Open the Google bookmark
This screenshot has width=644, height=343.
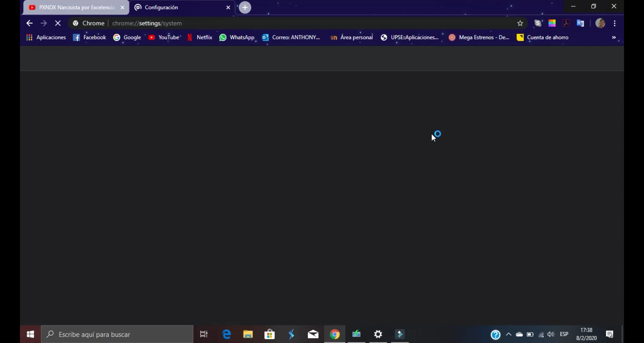pos(127,37)
